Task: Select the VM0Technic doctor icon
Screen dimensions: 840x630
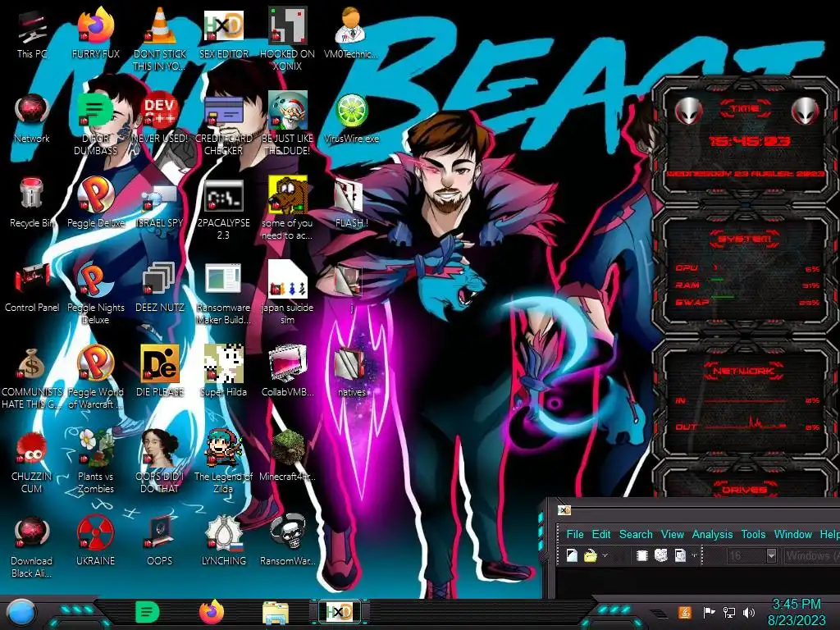Action: coord(351,34)
